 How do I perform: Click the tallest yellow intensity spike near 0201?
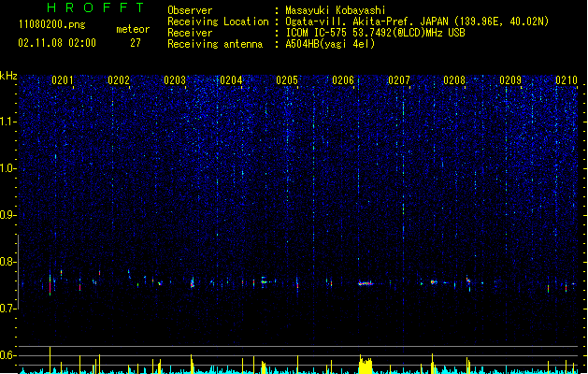[50, 360]
